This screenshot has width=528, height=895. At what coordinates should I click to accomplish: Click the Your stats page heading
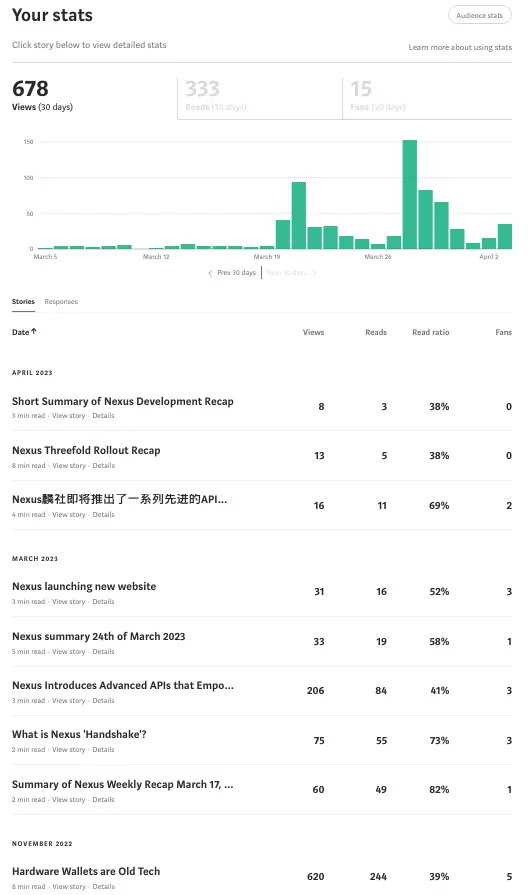coord(53,15)
